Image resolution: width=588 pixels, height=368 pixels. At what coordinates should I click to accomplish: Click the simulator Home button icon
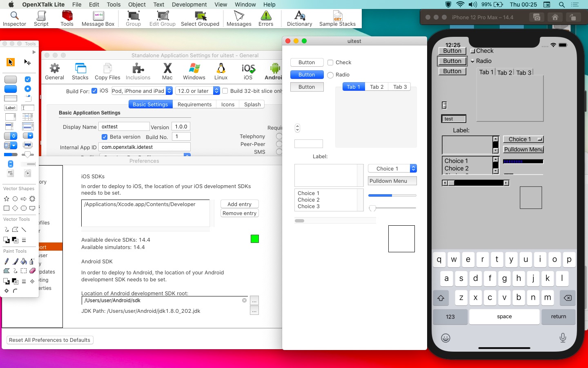tap(555, 17)
